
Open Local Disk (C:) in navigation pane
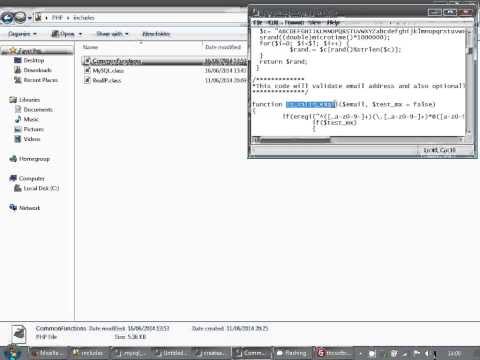coord(41,188)
